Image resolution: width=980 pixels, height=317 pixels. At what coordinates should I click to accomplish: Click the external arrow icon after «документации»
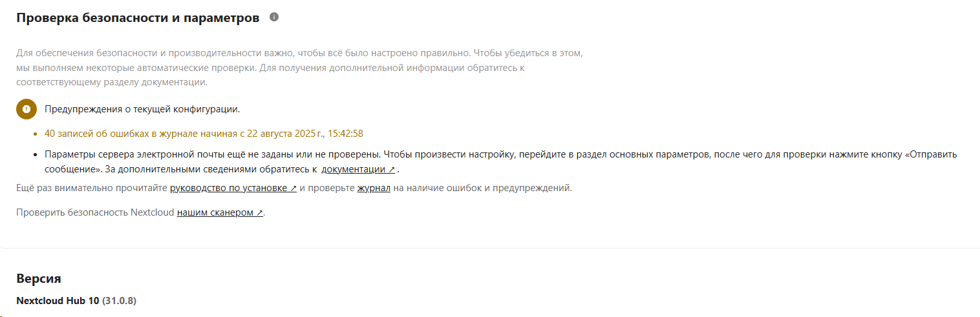392,170
